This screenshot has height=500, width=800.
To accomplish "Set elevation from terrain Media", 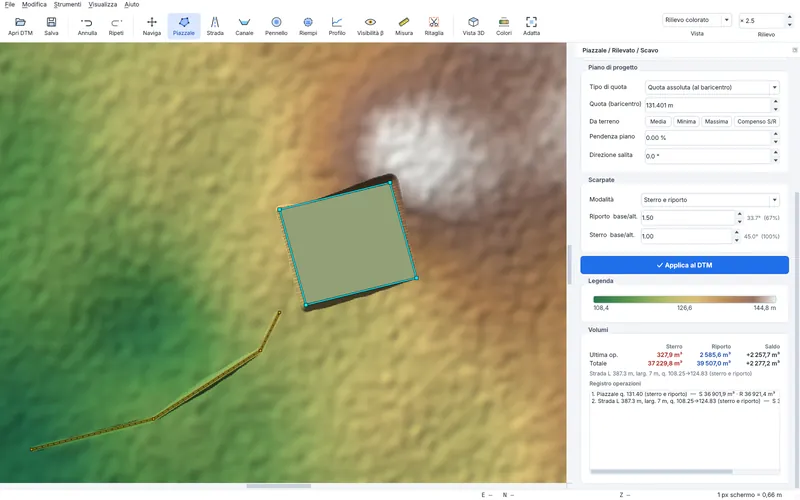I will [658, 121].
